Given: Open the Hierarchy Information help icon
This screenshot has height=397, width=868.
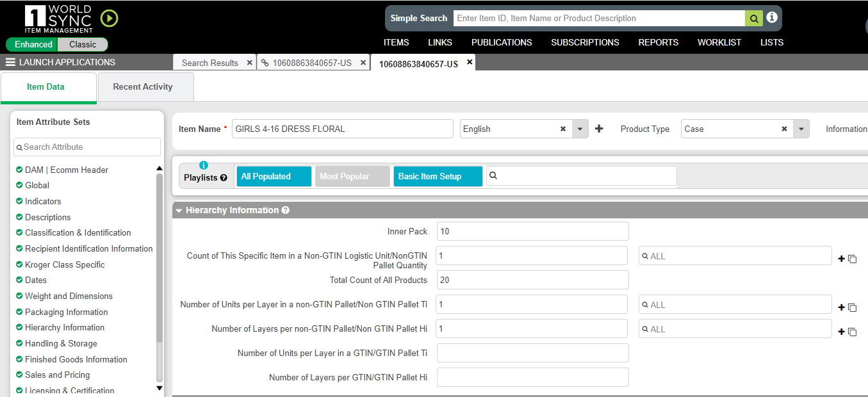Looking at the screenshot, I should tap(285, 210).
